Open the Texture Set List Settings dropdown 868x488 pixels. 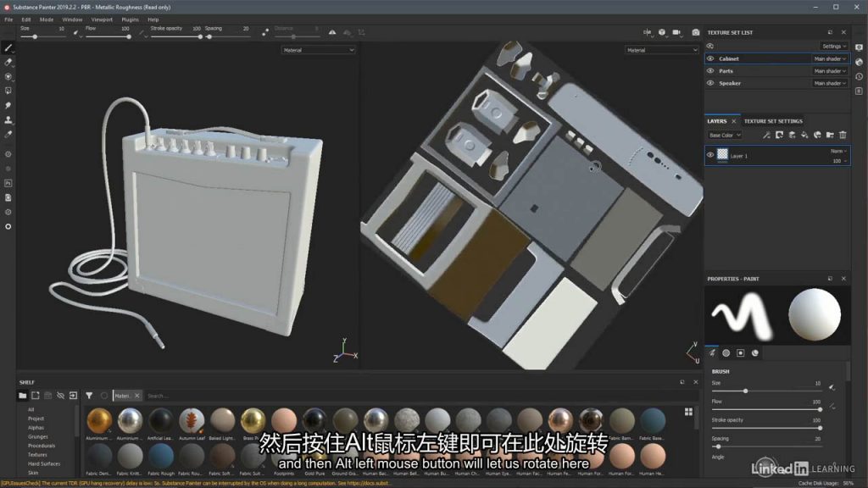coord(834,47)
